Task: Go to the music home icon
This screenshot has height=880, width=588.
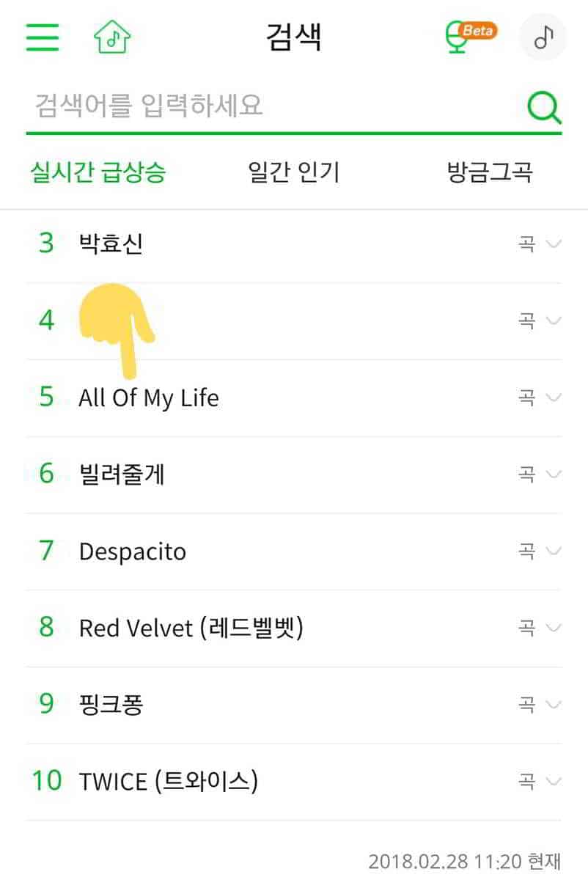Action: point(111,37)
